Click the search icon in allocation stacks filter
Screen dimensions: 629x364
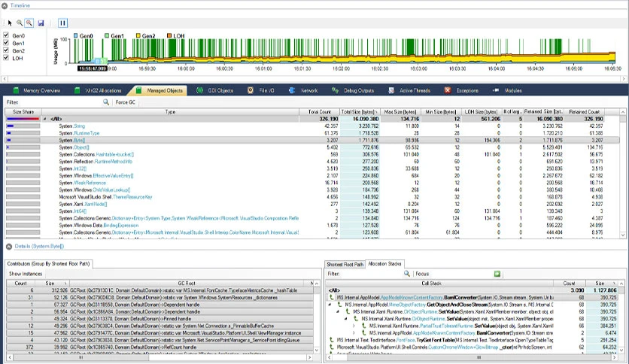click(x=407, y=274)
